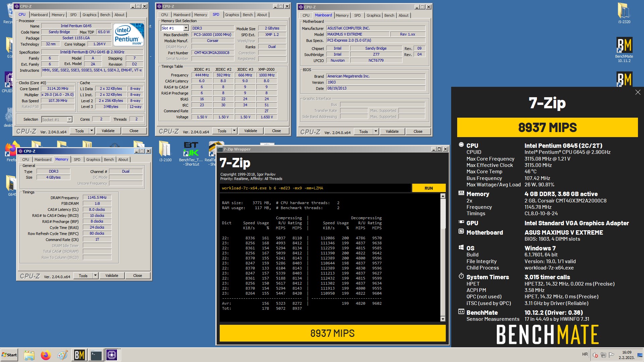Expand Tools dropdown arrow in Mainboard window
This screenshot has width=644, height=362.
(x=375, y=132)
